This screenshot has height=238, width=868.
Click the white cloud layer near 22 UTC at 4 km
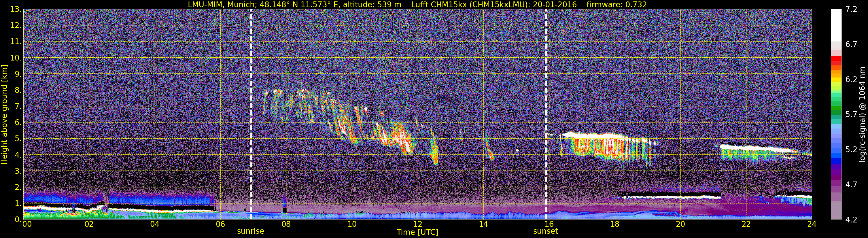[x=758, y=148]
